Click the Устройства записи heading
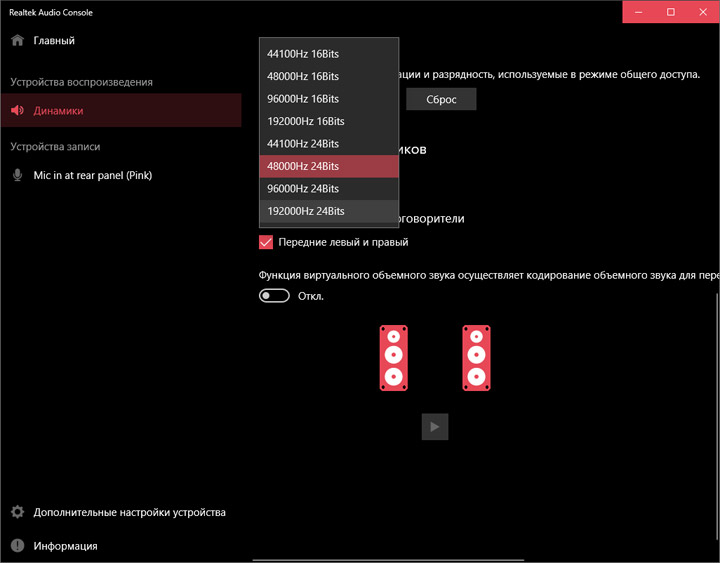The height and width of the screenshot is (563, 720). 55,146
